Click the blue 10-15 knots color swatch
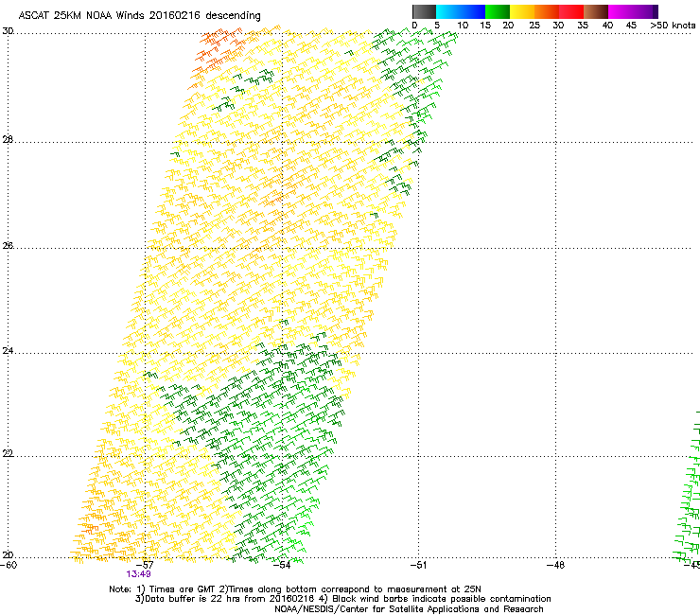700x615 pixels. [x=473, y=11]
